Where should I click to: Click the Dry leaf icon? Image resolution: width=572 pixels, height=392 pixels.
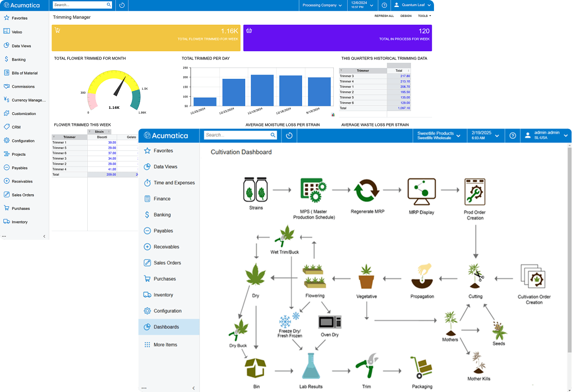coord(256,275)
